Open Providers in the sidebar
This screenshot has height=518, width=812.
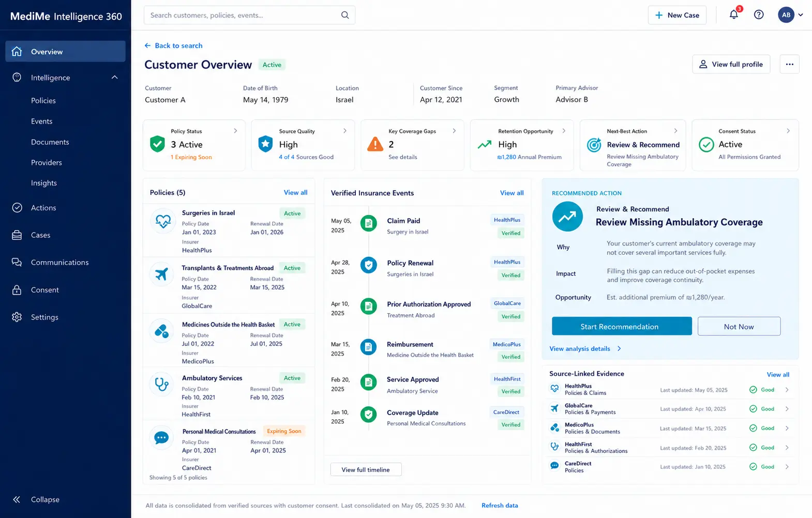[x=47, y=162]
